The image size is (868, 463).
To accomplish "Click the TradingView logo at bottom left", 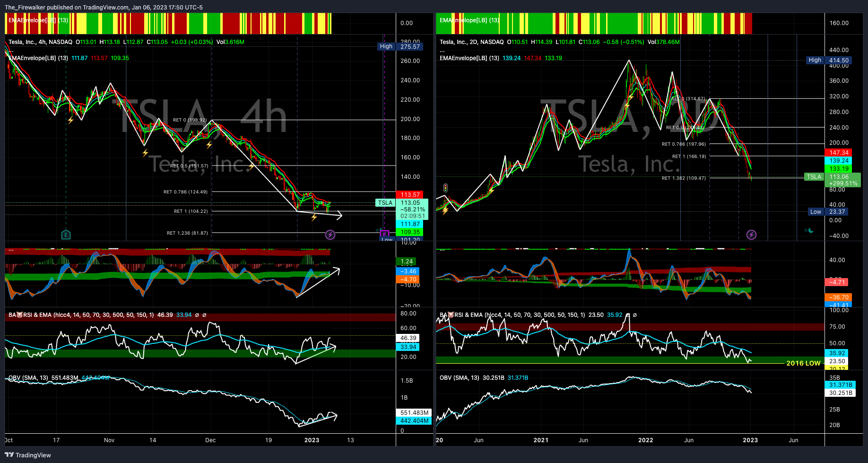I will click(28, 455).
